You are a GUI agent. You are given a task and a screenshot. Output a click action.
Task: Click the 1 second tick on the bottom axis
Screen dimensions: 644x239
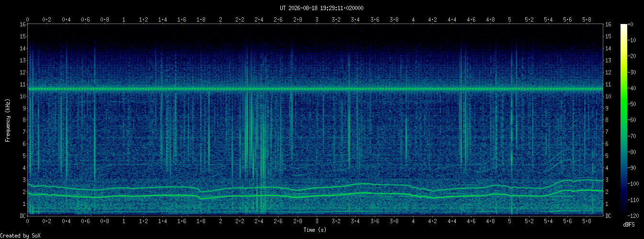click(x=124, y=222)
